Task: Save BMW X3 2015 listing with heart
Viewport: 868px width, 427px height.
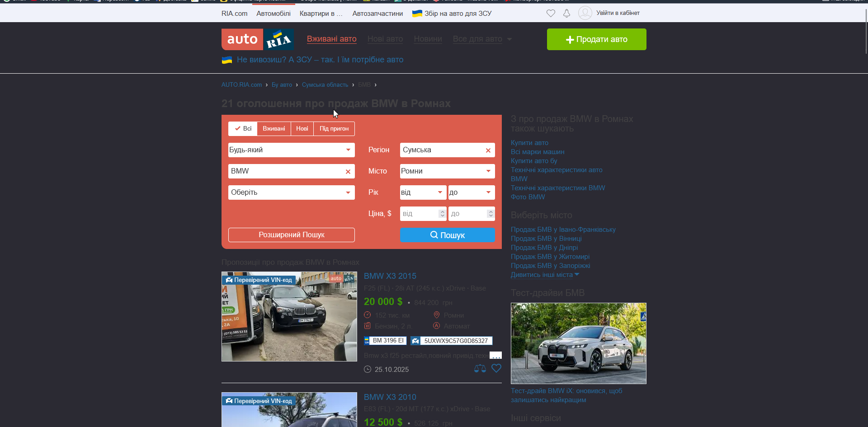Action: click(x=496, y=368)
